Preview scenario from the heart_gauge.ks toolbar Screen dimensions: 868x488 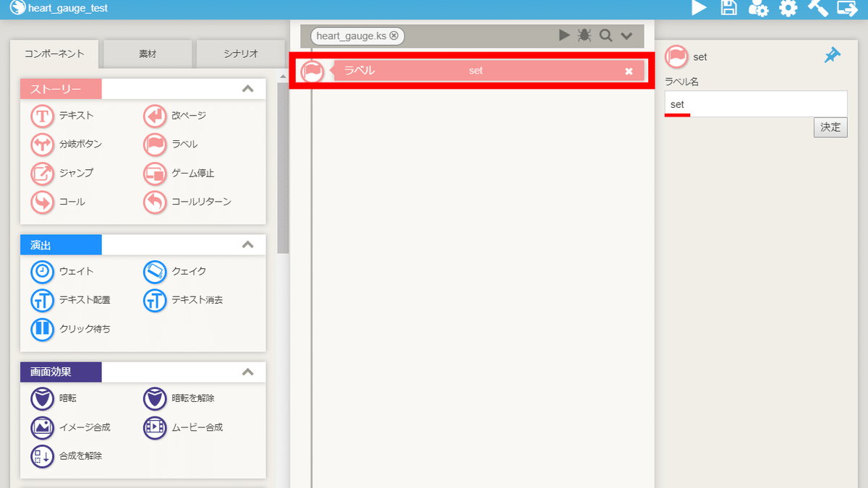pyautogui.click(x=564, y=35)
